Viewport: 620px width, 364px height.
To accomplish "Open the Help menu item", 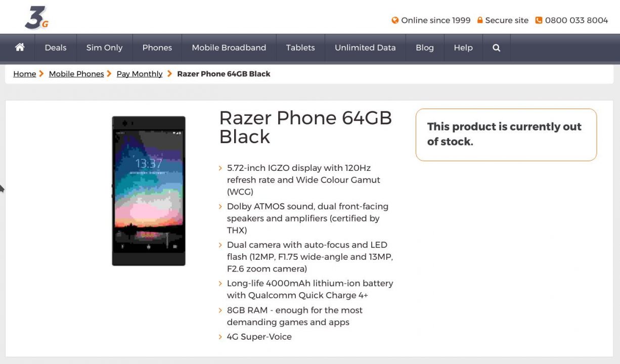I will pos(463,48).
